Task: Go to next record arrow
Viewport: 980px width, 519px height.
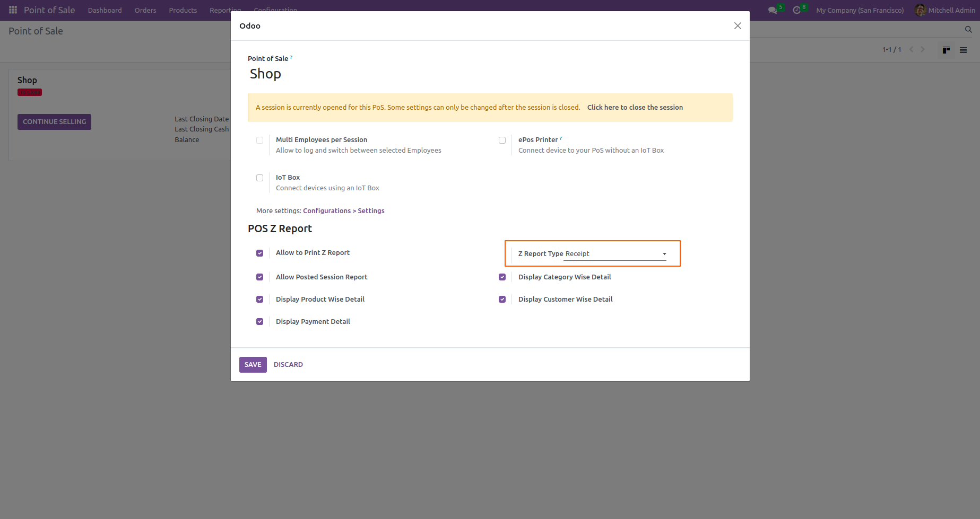Action: coord(923,49)
